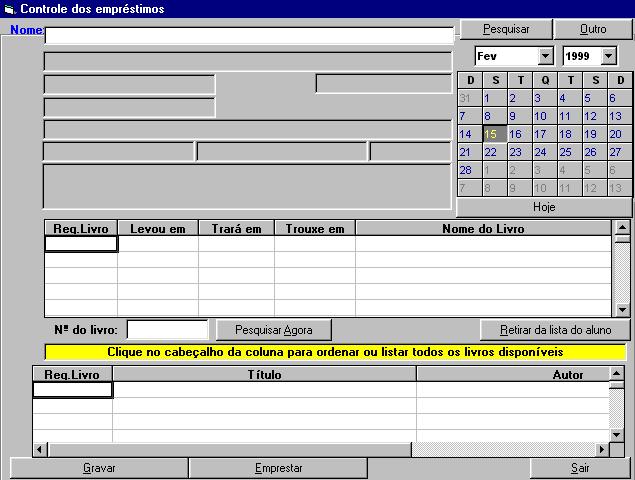The image size is (635, 480).
Task: Click the Emprestar button
Action: pyautogui.click(x=278, y=468)
